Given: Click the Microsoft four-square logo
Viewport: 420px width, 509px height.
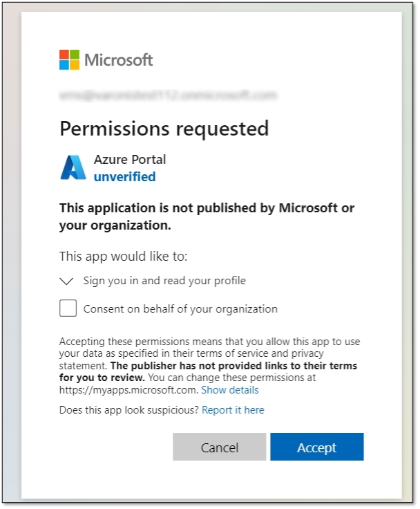Looking at the screenshot, I should [69, 59].
